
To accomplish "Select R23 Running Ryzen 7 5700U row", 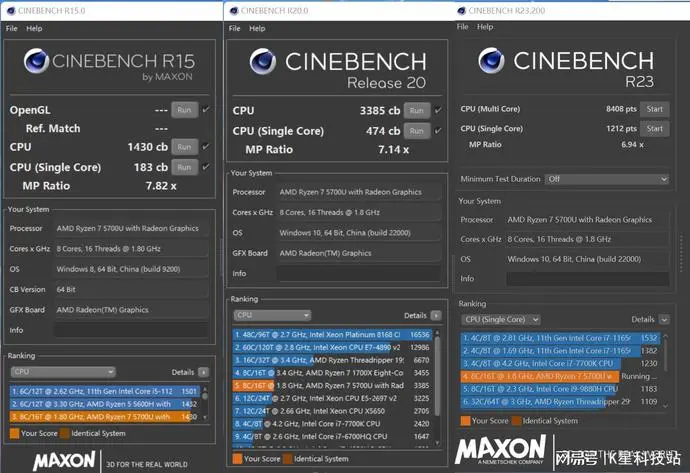I will 560,377.
